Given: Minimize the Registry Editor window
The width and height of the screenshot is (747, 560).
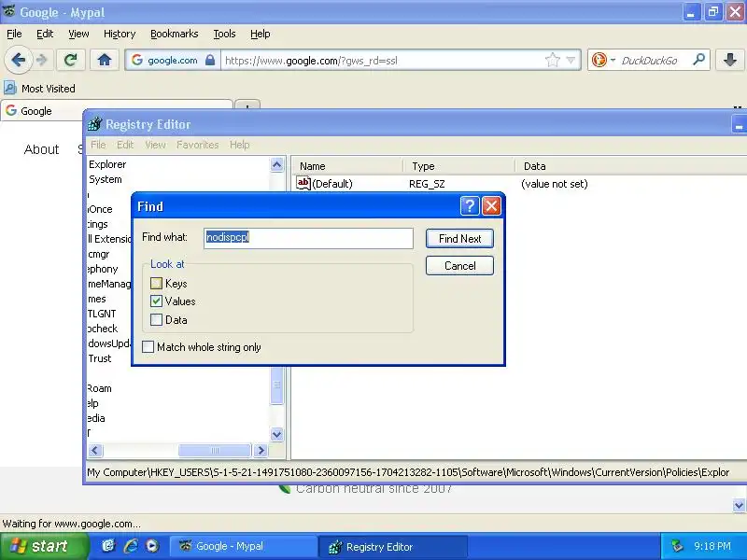Looking at the screenshot, I should [x=739, y=125].
